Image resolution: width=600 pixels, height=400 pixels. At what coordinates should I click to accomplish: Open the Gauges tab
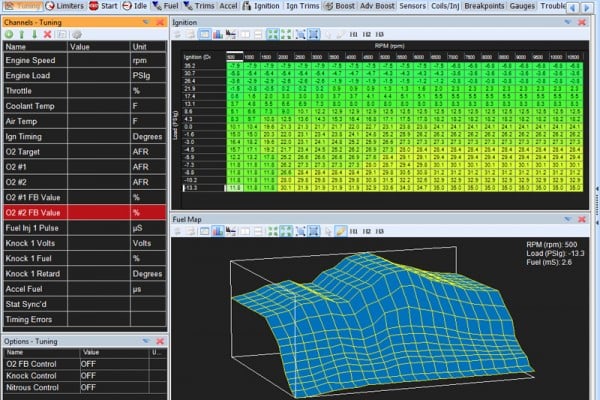522,6
